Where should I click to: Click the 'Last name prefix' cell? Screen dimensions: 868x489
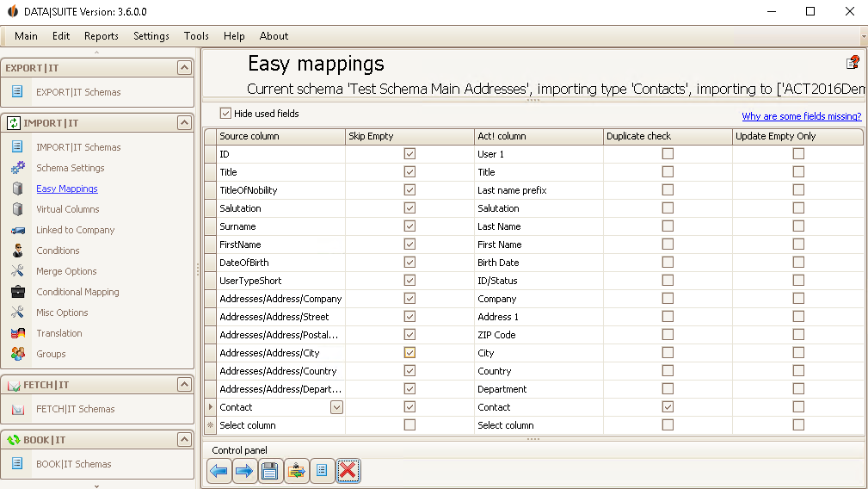[x=539, y=190]
